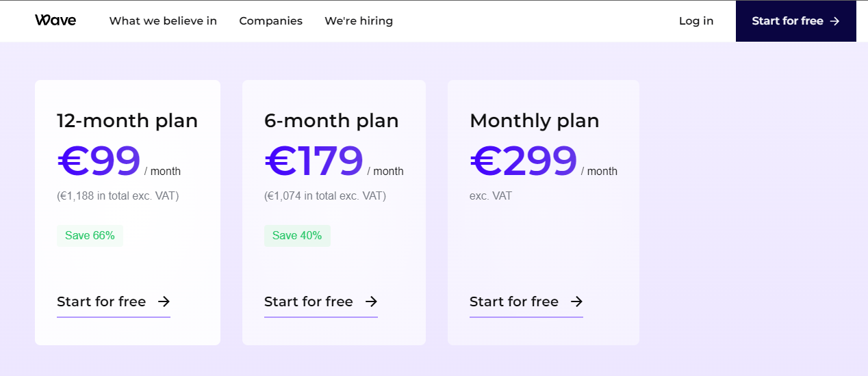Click the green Save 40% badge
Screen dimensions: 868x376
coord(297,236)
